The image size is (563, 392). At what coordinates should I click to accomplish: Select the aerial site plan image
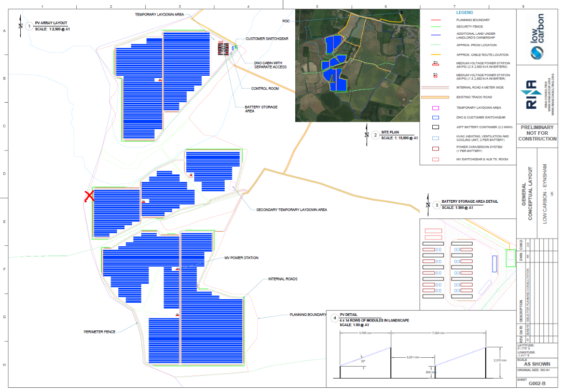tap(356, 66)
